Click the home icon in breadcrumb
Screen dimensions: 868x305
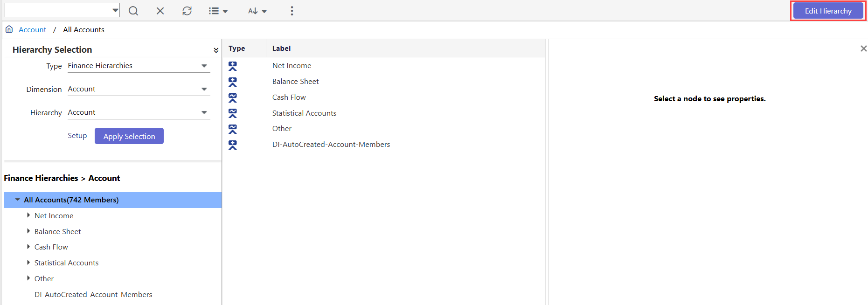[9, 29]
